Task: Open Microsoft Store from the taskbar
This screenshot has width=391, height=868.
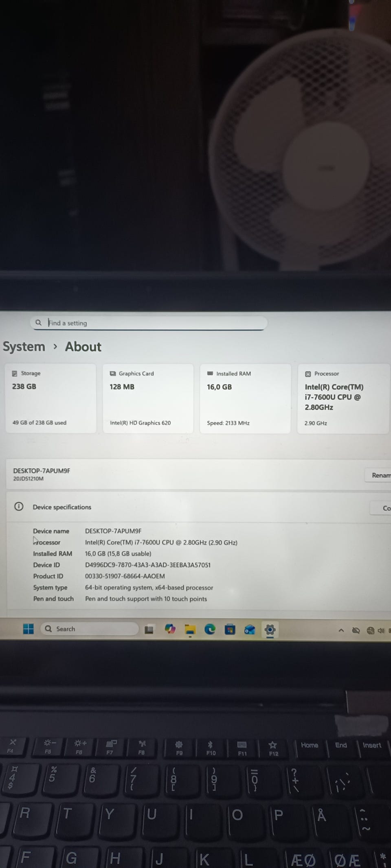Action: [230, 630]
